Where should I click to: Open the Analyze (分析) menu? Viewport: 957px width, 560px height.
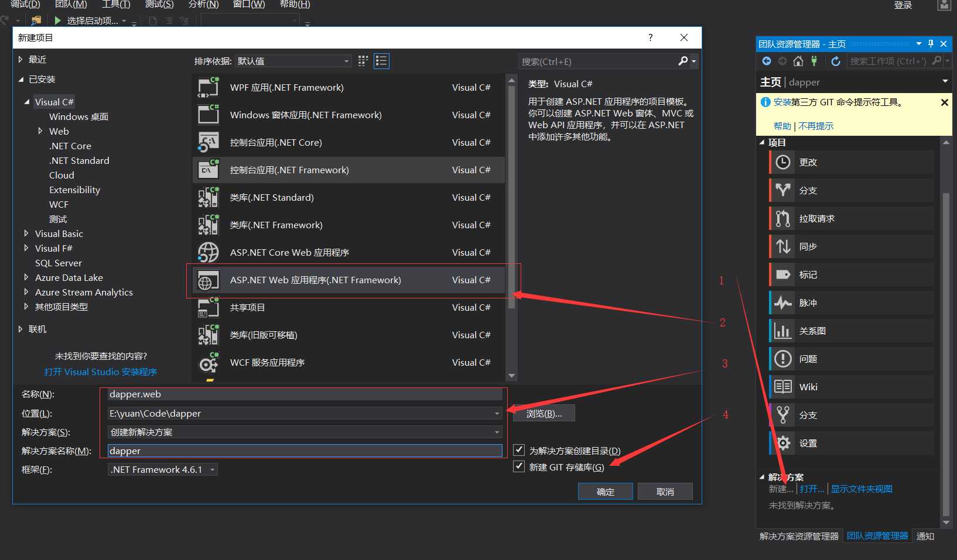pyautogui.click(x=203, y=4)
